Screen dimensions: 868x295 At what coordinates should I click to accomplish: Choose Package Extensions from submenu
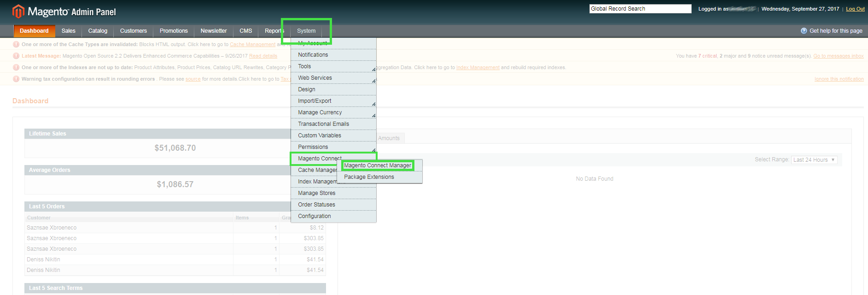coord(369,177)
